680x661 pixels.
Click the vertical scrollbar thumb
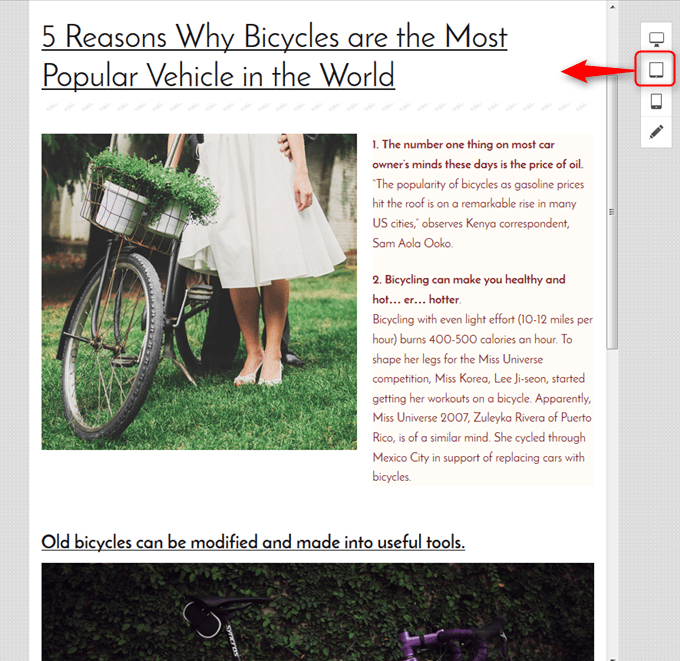[x=612, y=212]
